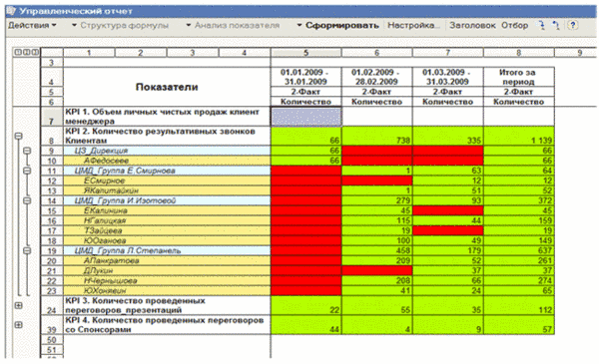Select the АФедосеев row label
The image size is (599, 364).
point(167,161)
